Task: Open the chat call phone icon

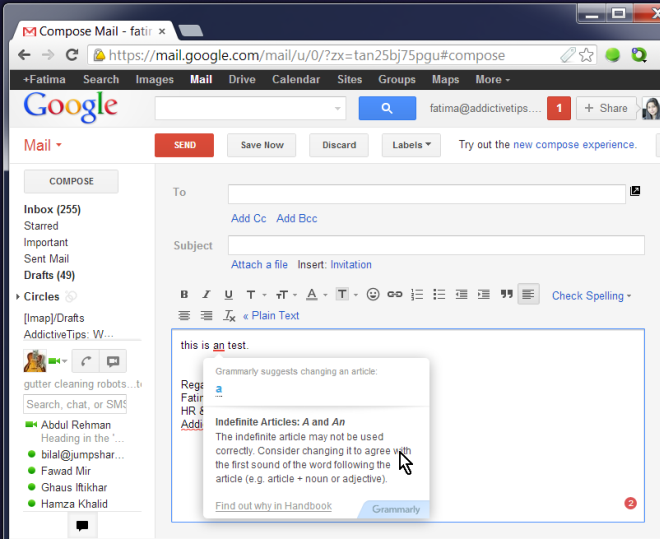Action: (86, 361)
